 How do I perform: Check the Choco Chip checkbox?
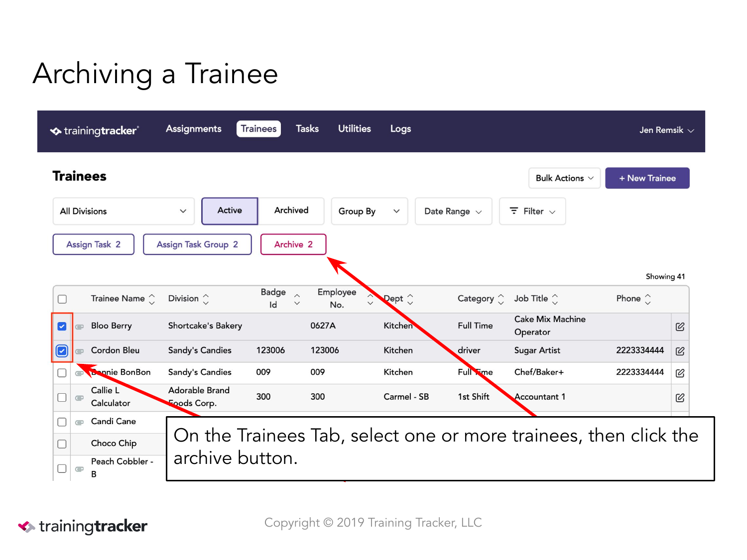(x=62, y=444)
